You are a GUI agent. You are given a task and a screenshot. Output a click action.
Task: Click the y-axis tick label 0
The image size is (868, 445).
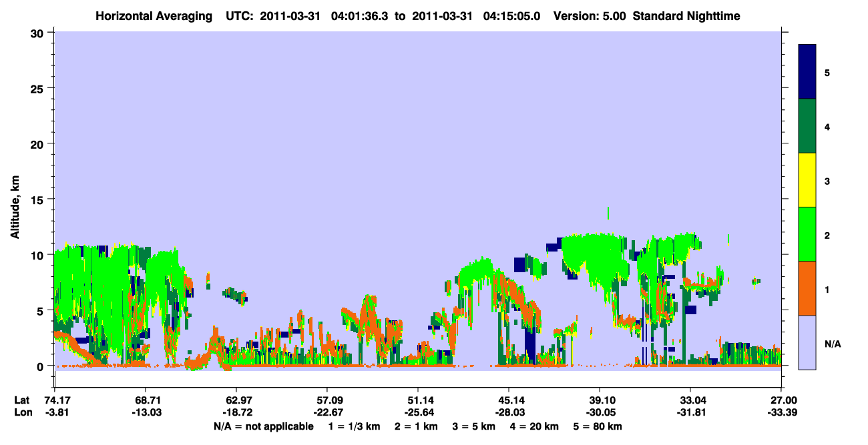[41, 366]
